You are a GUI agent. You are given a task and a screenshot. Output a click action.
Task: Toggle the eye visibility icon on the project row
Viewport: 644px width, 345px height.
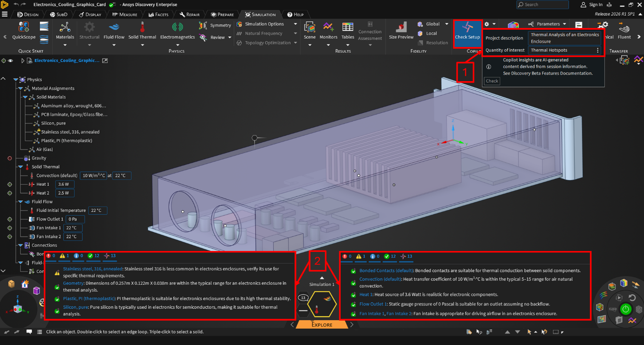10,61
